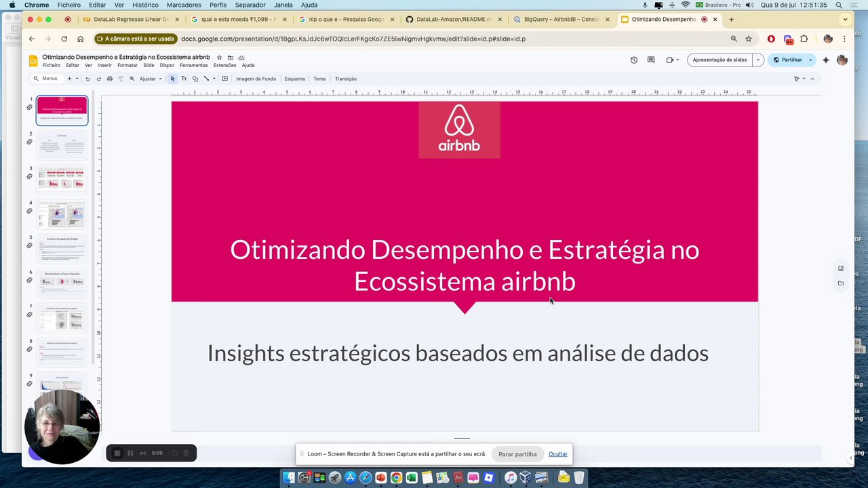This screenshot has height=488, width=868.
Task: Open new slide layout dropdown arrow
Action: pos(77,79)
